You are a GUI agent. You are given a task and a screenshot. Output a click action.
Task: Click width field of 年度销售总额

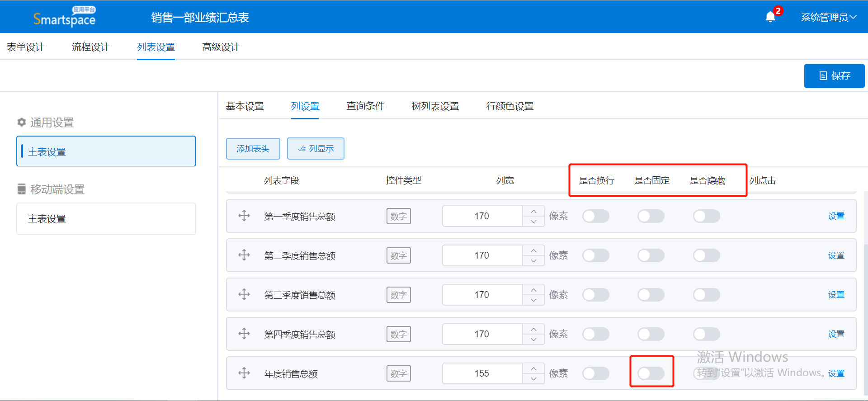(x=482, y=373)
